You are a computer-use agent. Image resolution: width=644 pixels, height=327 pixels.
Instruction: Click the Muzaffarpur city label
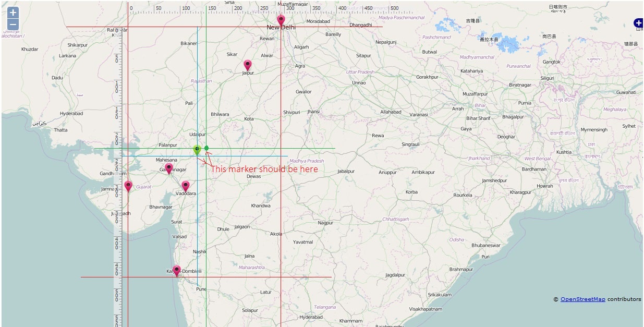tap(475, 94)
